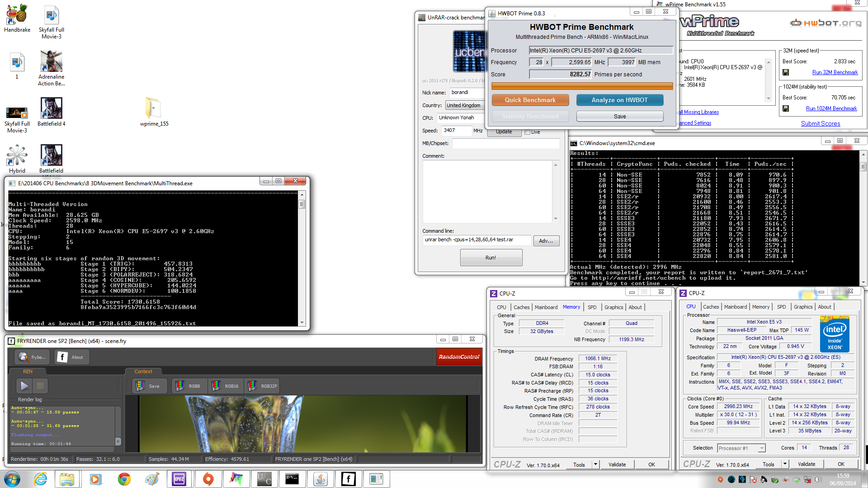Click Save button in HWBOT Prime
The width and height of the screenshot is (868, 488).
click(620, 116)
